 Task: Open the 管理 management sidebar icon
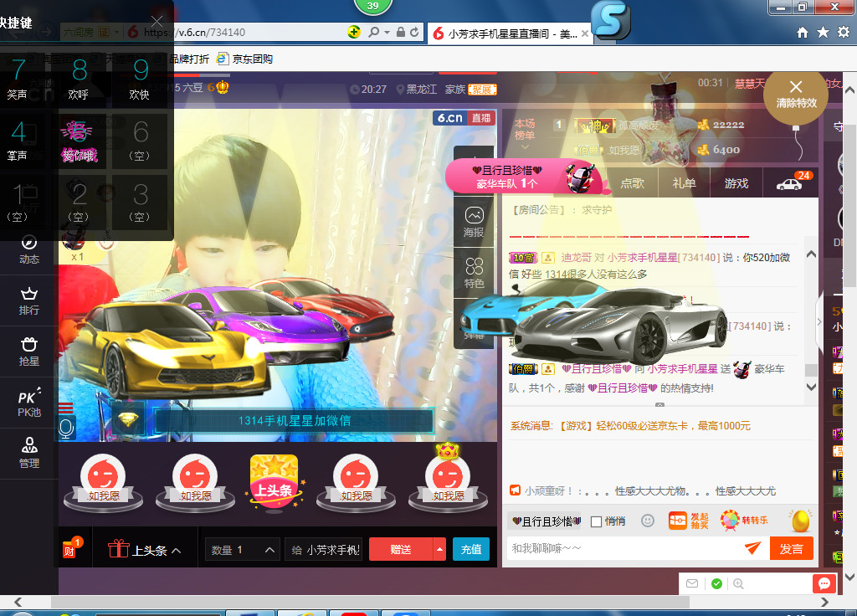pyautogui.click(x=29, y=454)
